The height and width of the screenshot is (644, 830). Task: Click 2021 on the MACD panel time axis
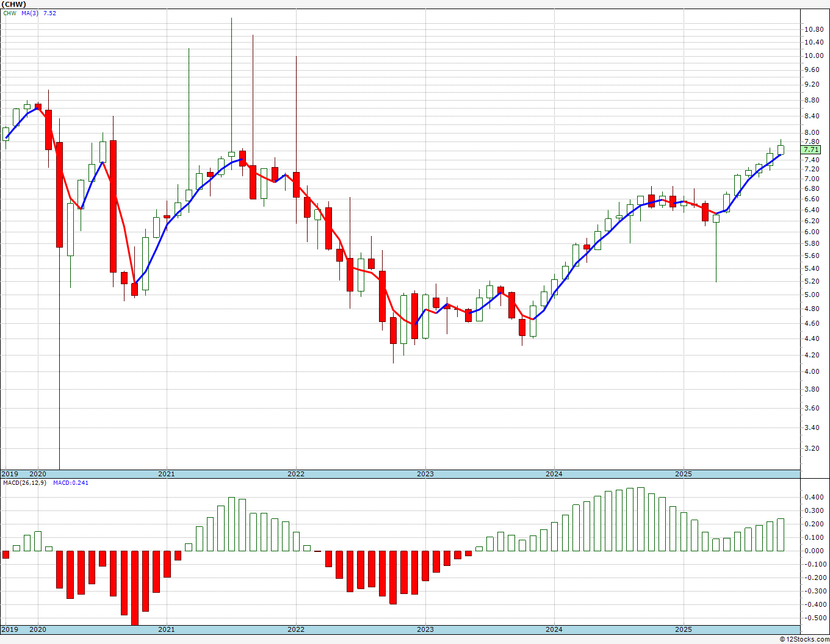(x=167, y=629)
